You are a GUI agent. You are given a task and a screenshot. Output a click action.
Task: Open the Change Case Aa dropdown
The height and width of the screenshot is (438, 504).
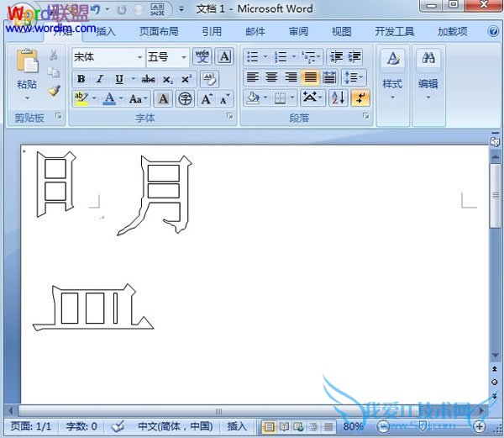pyautogui.click(x=139, y=99)
